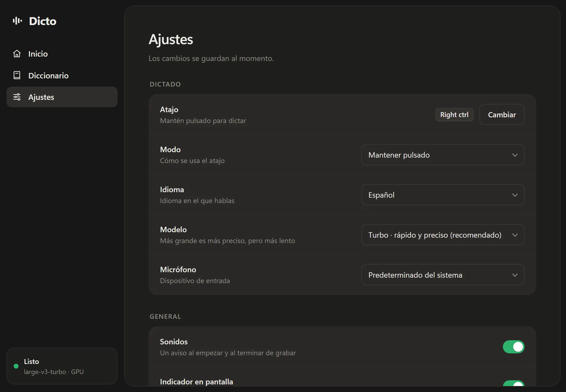566x392 pixels.
Task: Click 'Más grande es más preciso' description
Action: coord(227,241)
